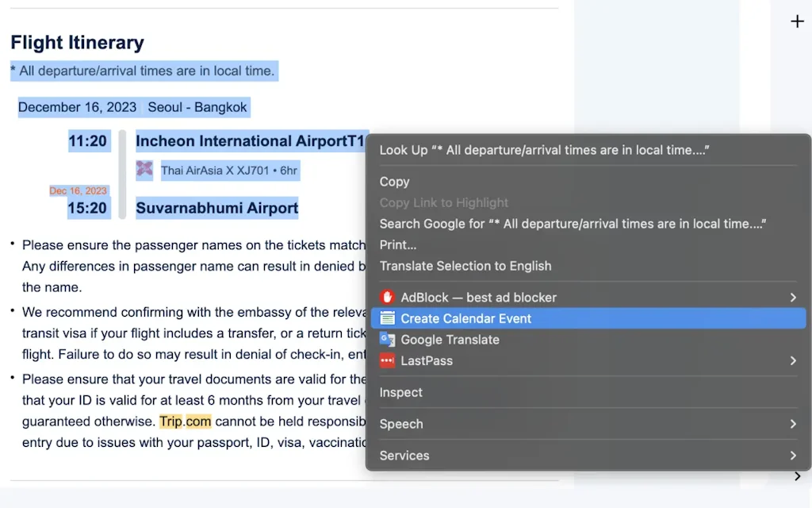The height and width of the screenshot is (508, 812).
Task: Click the arrow chevron at bottom right corner
Action: click(797, 476)
